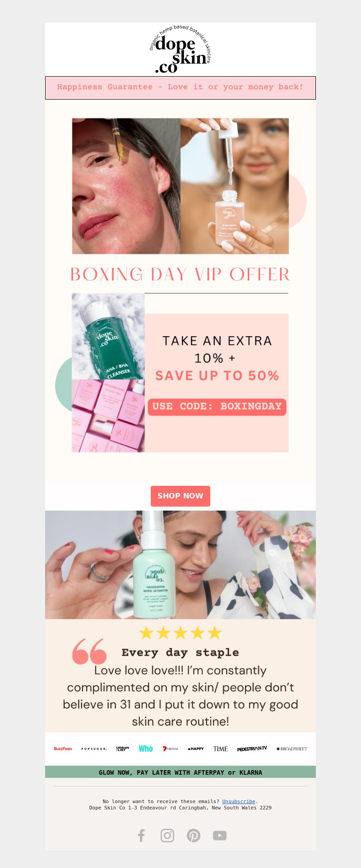
Task: Open the glow serum dropper photo
Action: (x=235, y=186)
